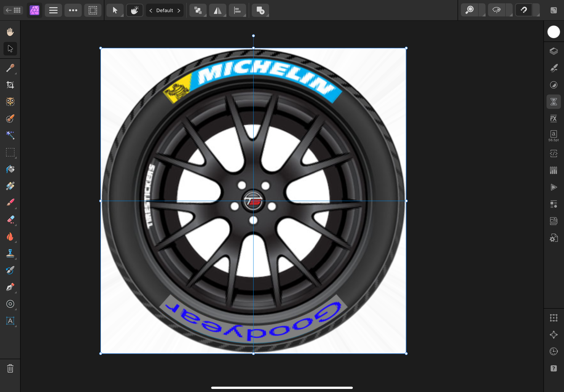Go to next preset after Default
The width and height of the screenshot is (564, 392).
pos(179,10)
